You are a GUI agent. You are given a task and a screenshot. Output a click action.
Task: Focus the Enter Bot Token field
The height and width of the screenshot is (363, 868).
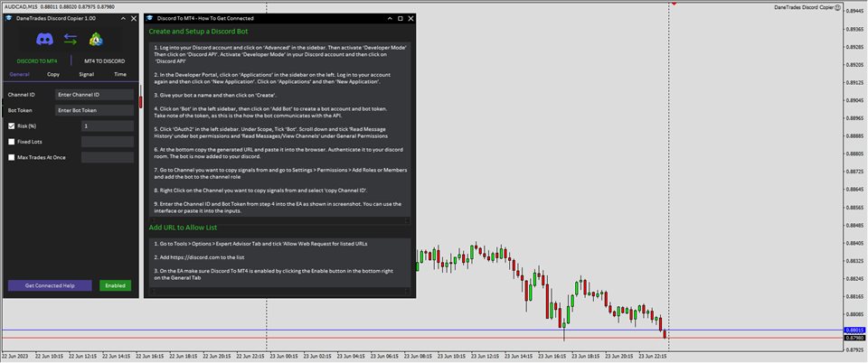coord(94,110)
